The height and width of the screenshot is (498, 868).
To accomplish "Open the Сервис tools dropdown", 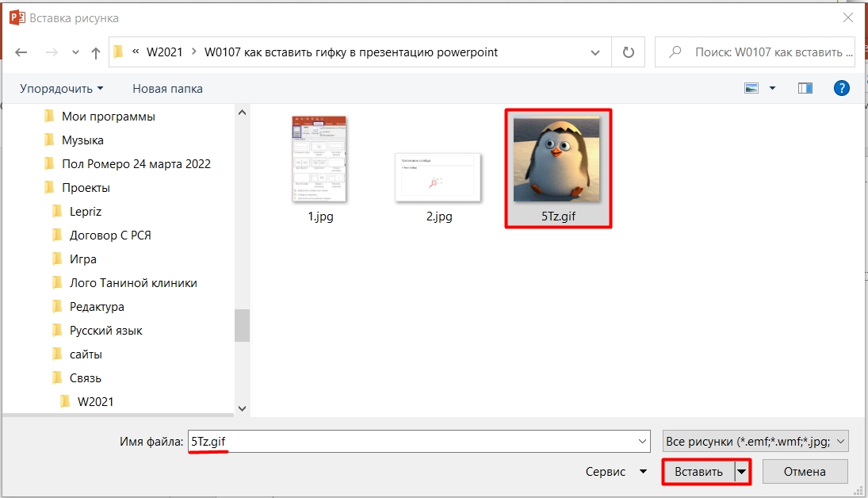I will 616,471.
